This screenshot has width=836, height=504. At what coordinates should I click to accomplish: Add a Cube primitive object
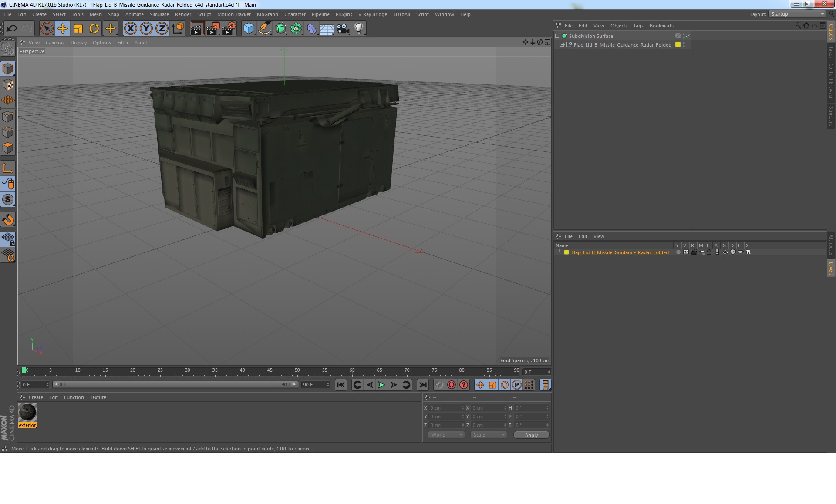249,29
